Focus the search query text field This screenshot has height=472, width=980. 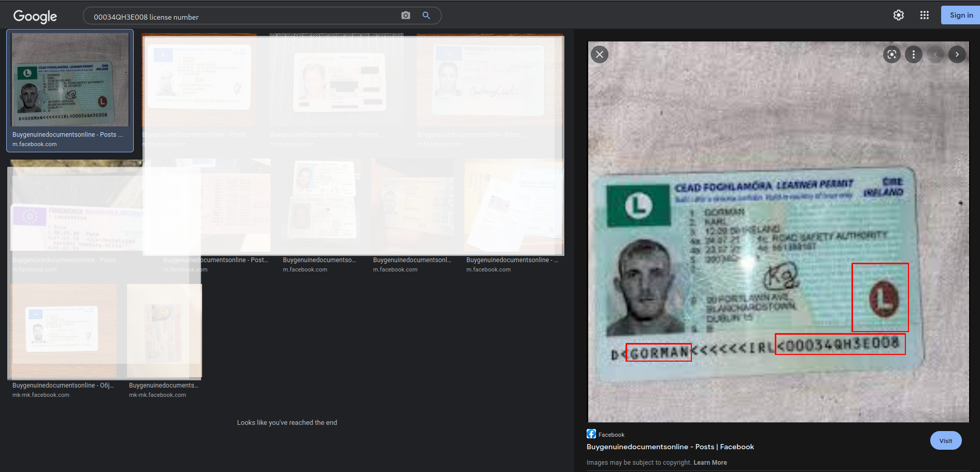[x=244, y=17]
